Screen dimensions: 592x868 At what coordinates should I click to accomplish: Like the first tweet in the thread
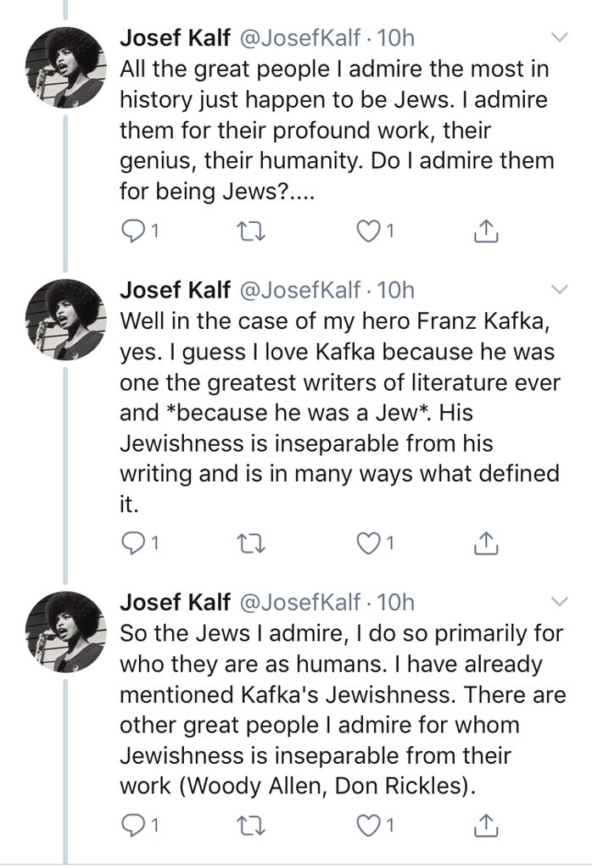point(366,231)
